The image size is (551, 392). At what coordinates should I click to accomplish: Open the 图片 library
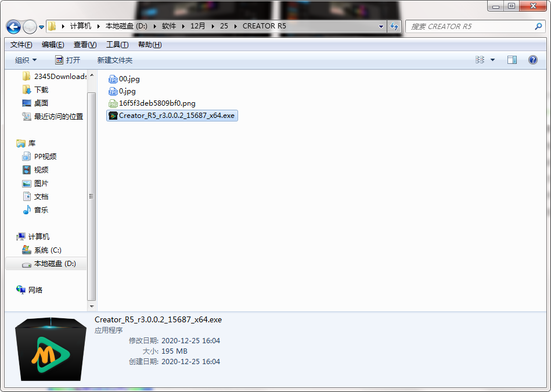[x=35, y=183]
